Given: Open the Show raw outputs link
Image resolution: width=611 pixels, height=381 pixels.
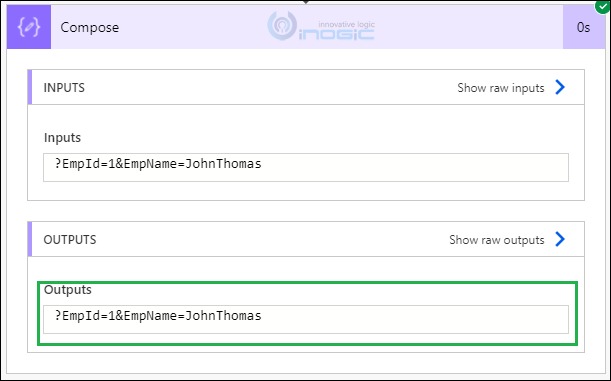Looking at the screenshot, I should (496, 240).
